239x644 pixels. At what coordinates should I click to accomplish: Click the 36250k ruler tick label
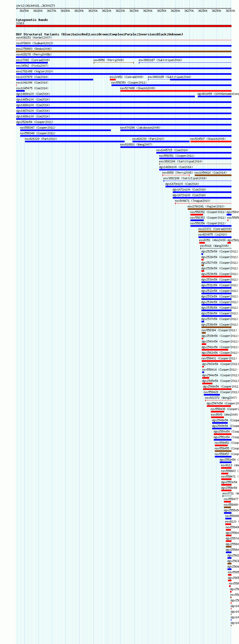click(x=162, y=11)
